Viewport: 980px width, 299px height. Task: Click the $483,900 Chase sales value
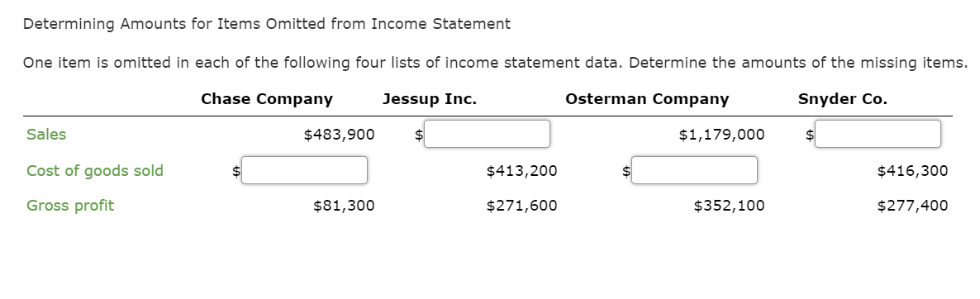(339, 134)
